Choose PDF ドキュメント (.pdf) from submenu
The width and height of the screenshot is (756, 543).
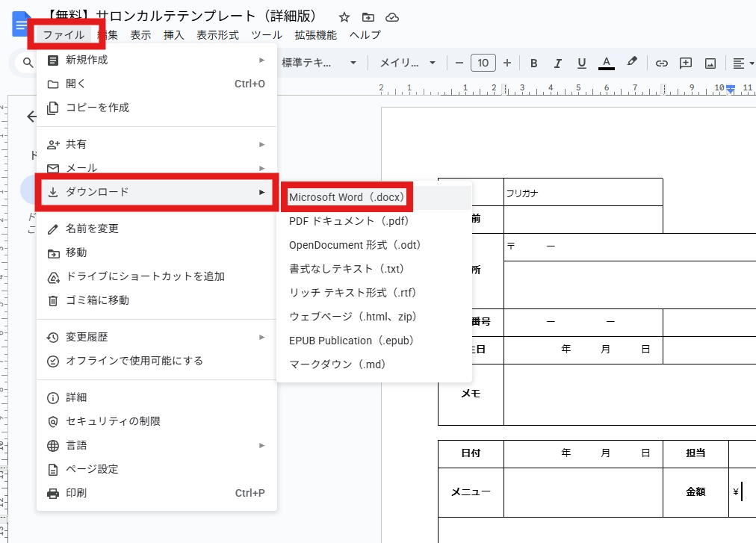[x=349, y=221]
